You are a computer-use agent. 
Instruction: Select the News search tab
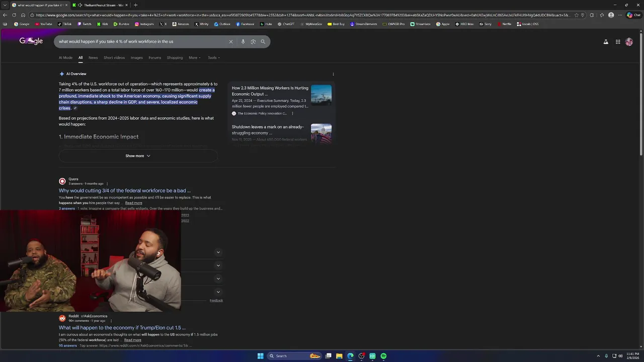pos(93,58)
